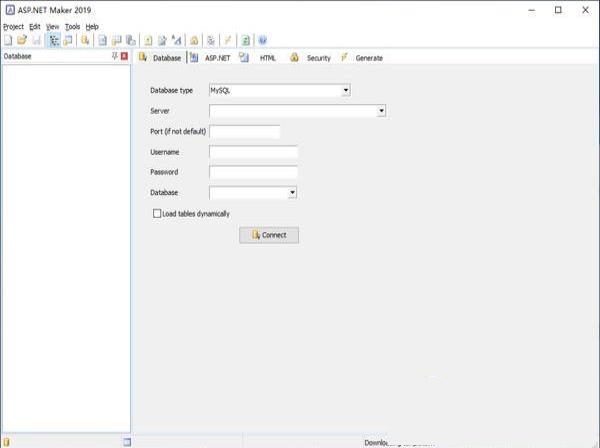Click the window-pane icon beside the highlighted tree icon
Viewport: 600px width, 448px height.
(x=68, y=40)
